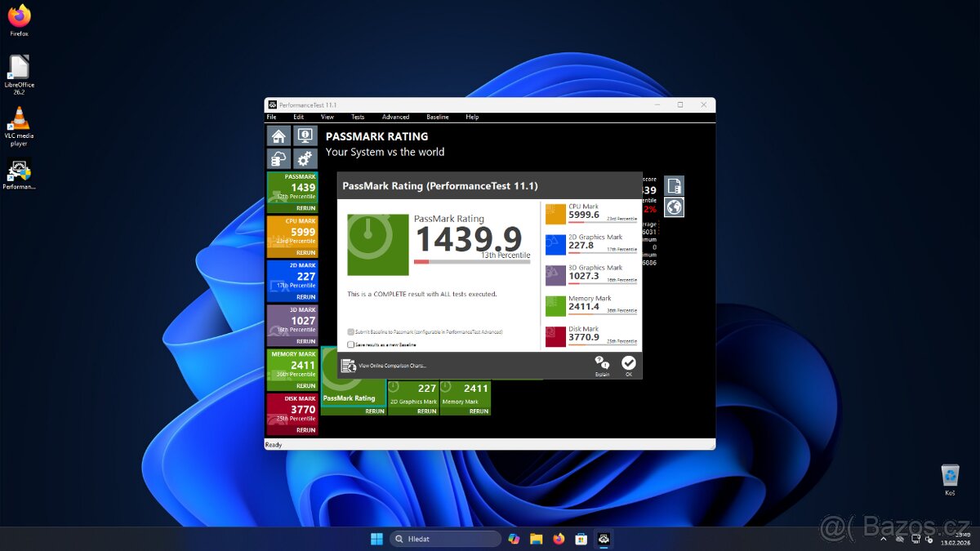Click the globe icon under the report icon
980x551 pixels.
(x=673, y=207)
